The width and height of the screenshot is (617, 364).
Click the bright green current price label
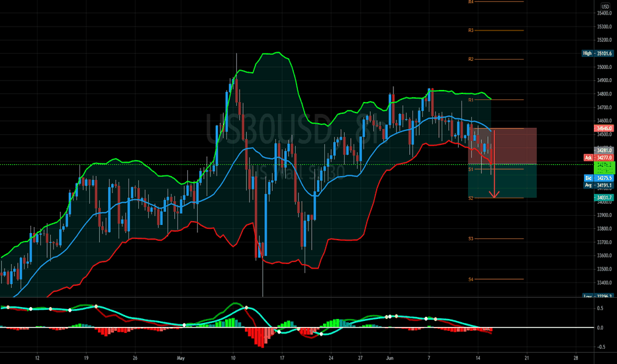click(604, 167)
